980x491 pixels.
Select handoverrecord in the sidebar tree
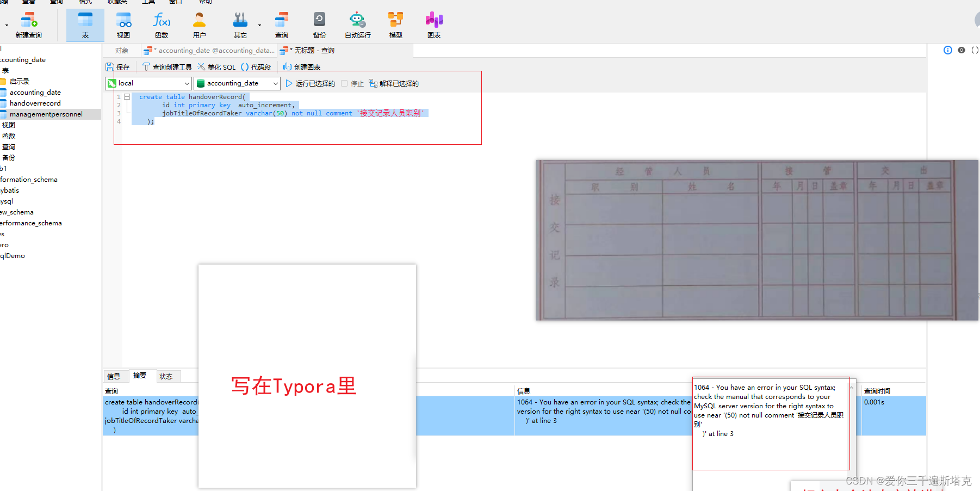tap(34, 103)
